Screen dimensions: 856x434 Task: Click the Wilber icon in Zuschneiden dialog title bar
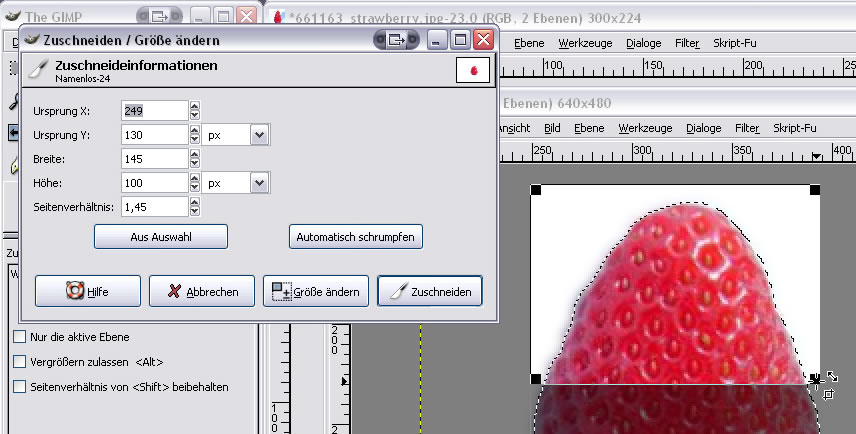(29, 40)
